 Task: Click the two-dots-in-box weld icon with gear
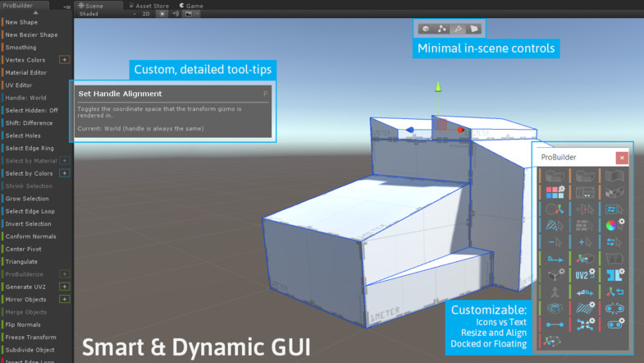pos(615,324)
